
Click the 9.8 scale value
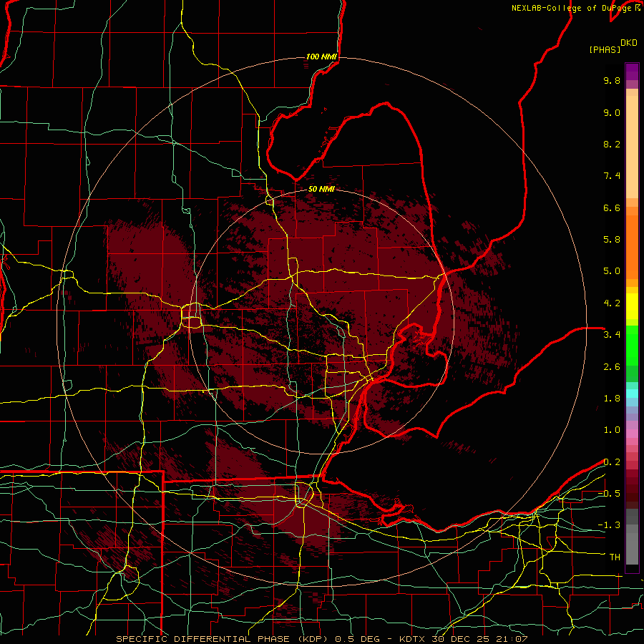612,80
